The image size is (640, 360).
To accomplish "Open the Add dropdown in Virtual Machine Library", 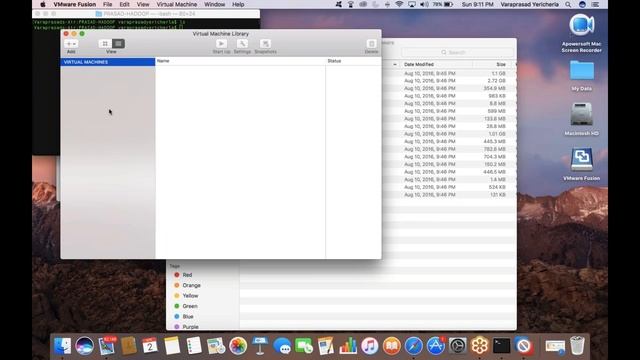I will tap(71, 44).
